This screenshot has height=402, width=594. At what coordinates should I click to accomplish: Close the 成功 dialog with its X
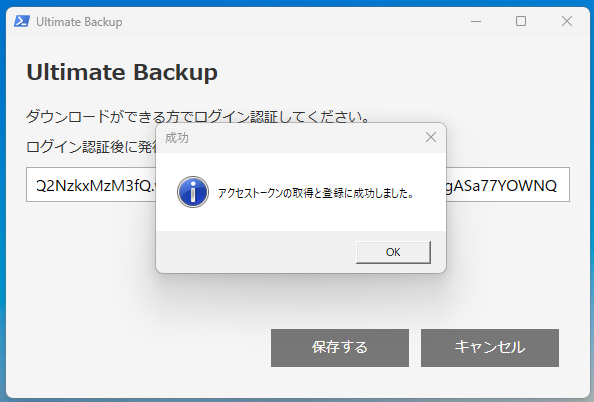pos(431,137)
